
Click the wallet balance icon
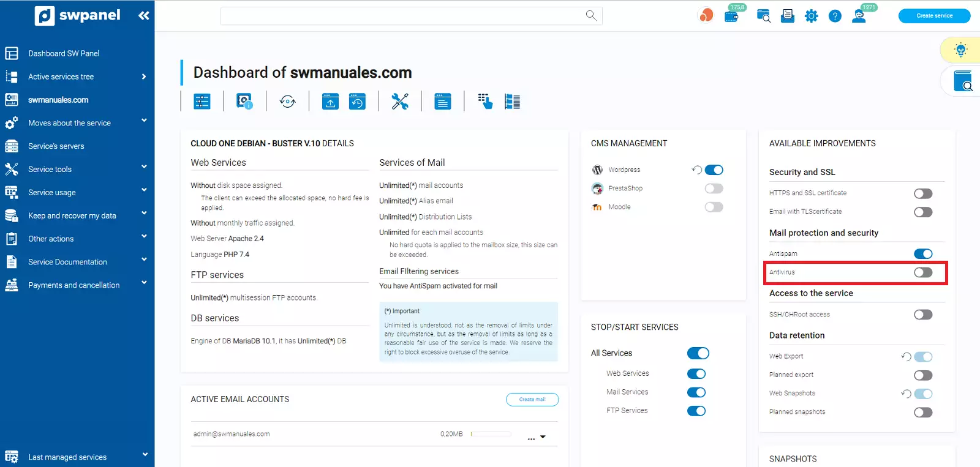(x=731, y=17)
